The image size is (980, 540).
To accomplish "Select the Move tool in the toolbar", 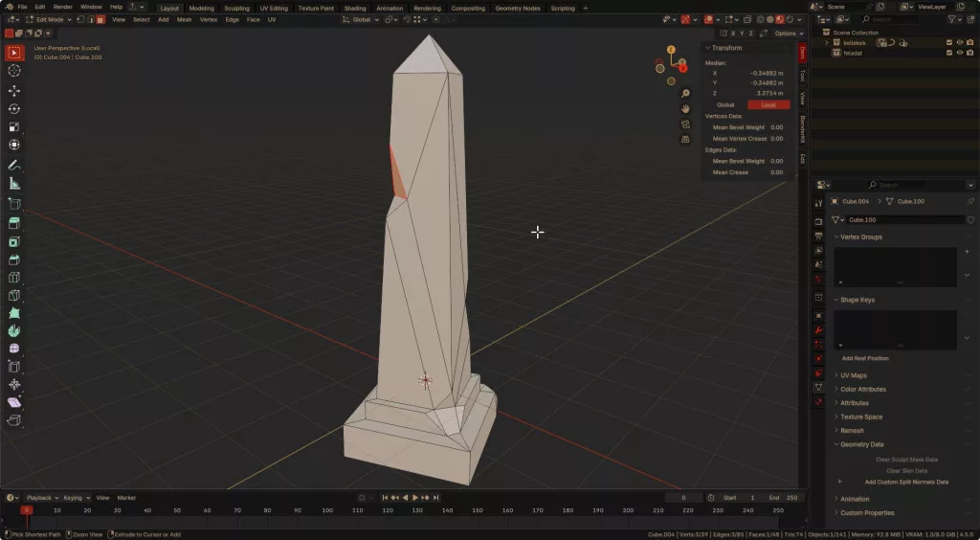I will [14, 90].
